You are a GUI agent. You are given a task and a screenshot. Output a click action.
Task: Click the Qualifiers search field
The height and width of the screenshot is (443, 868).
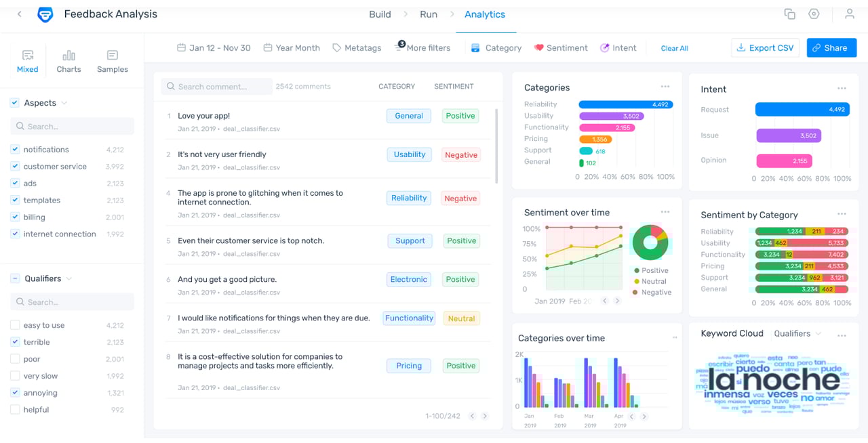pyautogui.click(x=72, y=302)
